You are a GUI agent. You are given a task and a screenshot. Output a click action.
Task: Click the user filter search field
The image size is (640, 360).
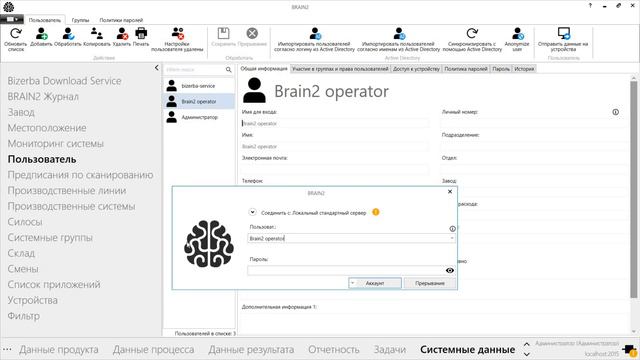[195, 70]
